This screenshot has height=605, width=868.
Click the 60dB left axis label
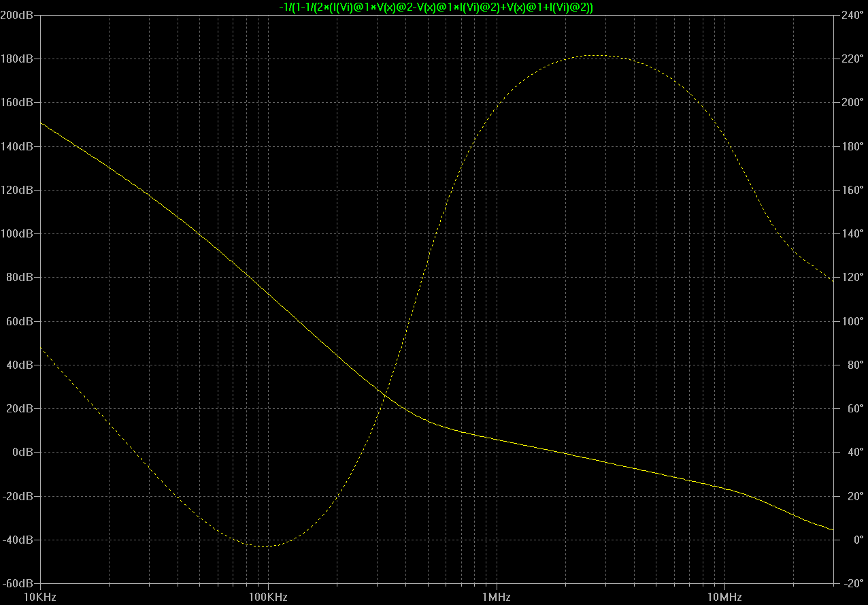(x=20, y=321)
